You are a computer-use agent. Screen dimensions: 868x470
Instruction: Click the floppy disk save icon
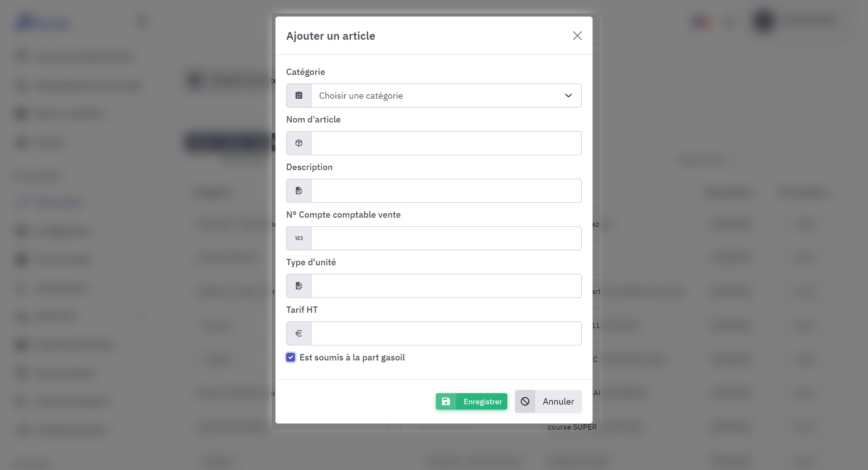tap(446, 401)
